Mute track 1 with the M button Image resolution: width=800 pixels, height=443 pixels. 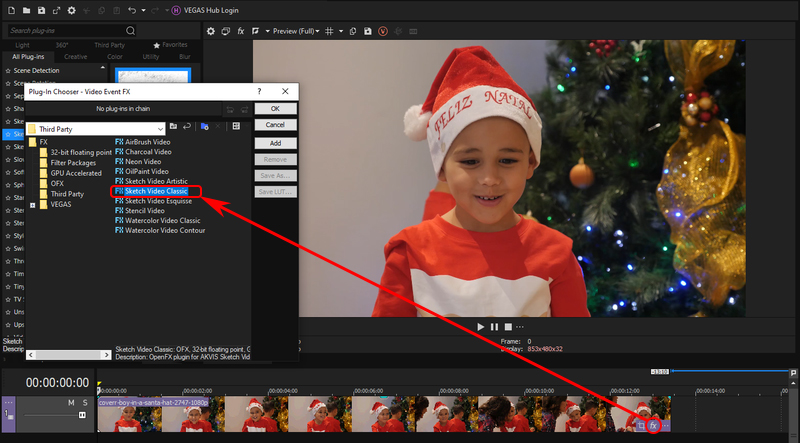click(71, 403)
